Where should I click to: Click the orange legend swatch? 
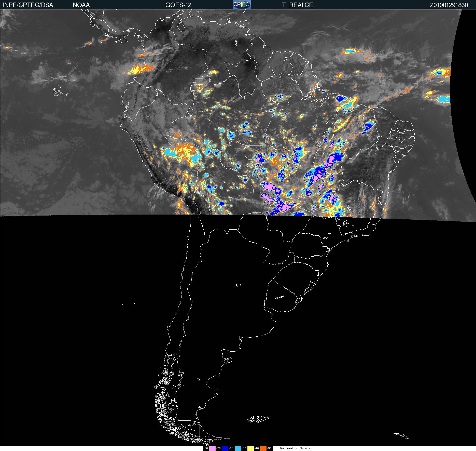(x=263, y=448)
